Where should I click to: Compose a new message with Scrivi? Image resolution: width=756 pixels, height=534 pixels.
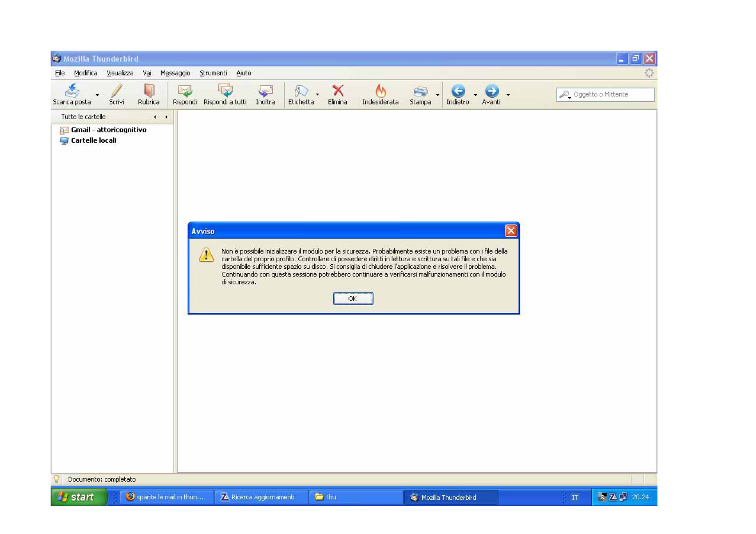(116, 91)
